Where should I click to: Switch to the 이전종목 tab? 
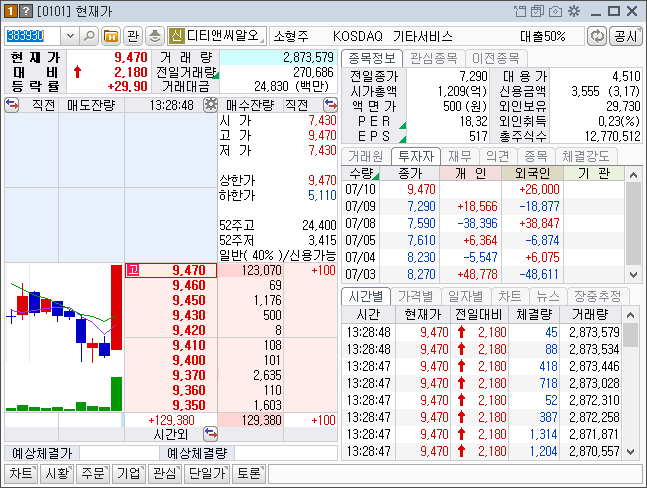(x=496, y=58)
